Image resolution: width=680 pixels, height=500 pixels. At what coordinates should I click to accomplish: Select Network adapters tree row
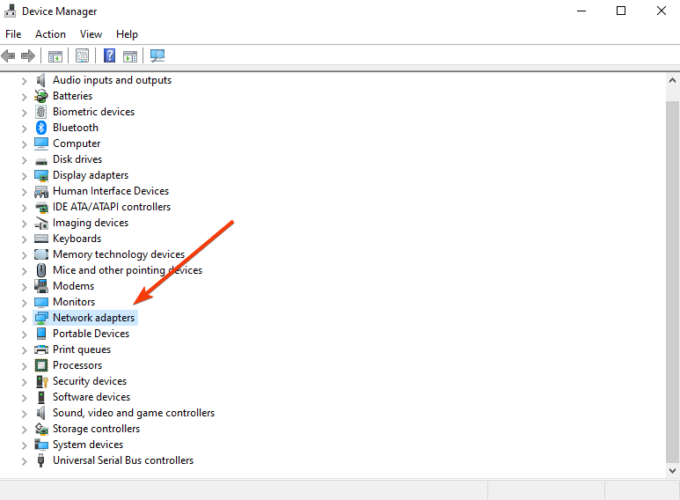85,318
